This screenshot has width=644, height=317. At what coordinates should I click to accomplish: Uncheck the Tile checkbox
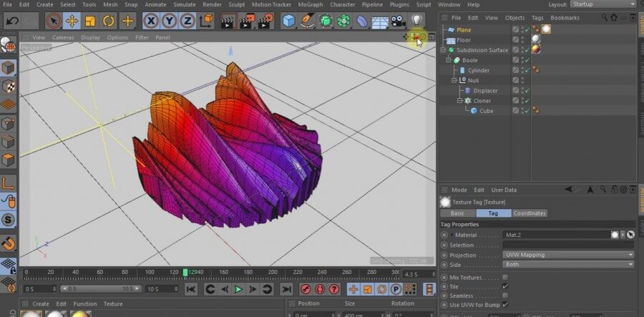(505, 286)
